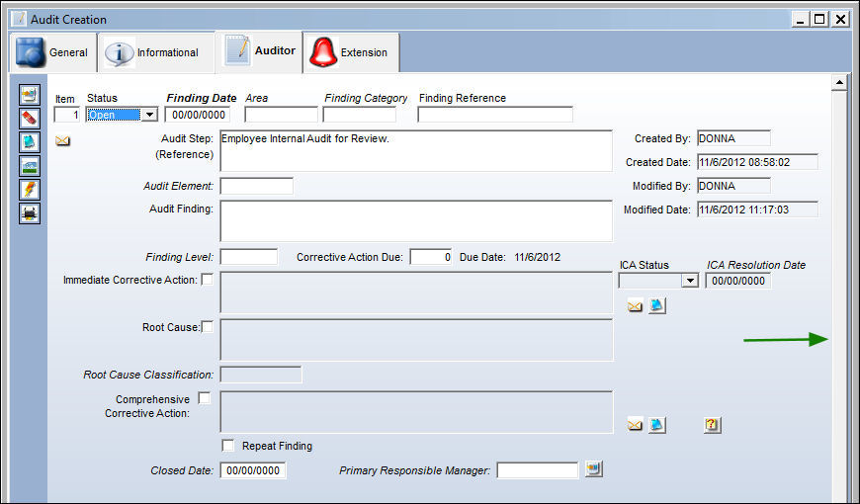Click the blue notes icon beside Comprehensive Corrective Action

pos(657,425)
